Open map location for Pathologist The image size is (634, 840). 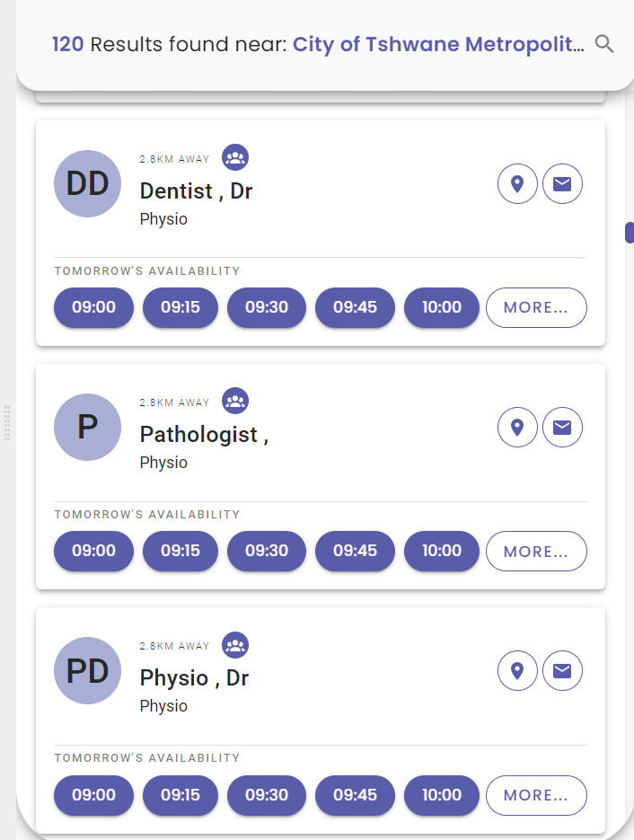pyautogui.click(x=517, y=428)
